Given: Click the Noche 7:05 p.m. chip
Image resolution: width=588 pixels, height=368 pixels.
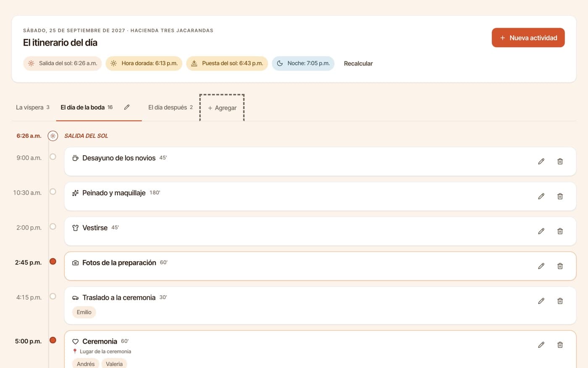Looking at the screenshot, I should coord(303,64).
